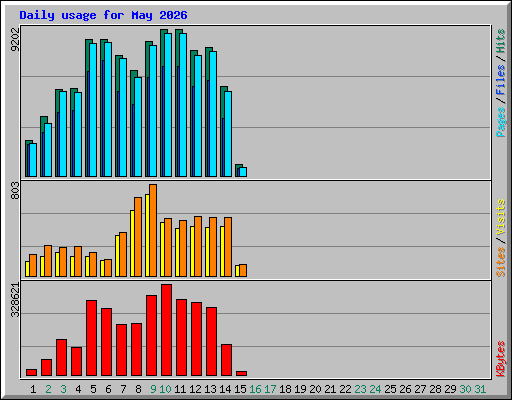Click the cyan Pages bar for day 10

pyautogui.click(x=168, y=105)
